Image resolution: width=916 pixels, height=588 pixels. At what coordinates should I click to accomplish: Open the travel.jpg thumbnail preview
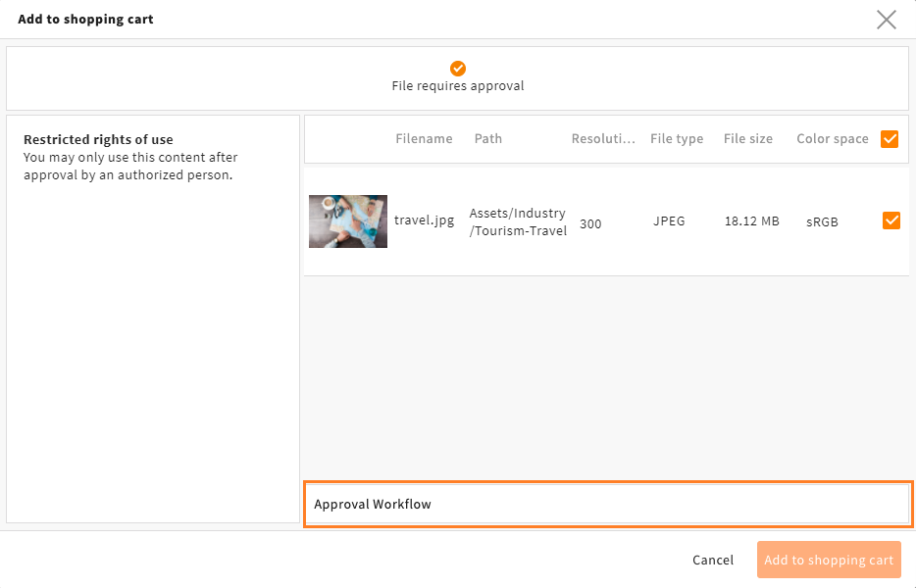coord(348,221)
